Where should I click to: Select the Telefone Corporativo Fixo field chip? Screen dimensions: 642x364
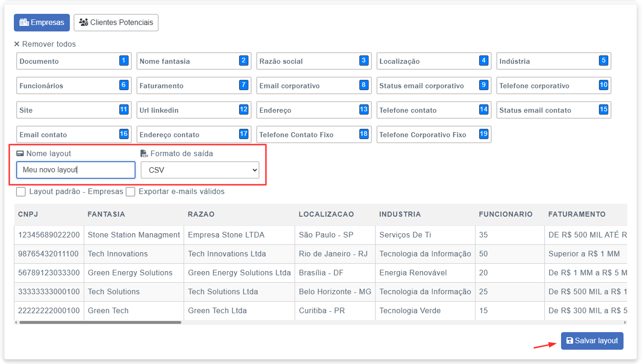[434, 134]
